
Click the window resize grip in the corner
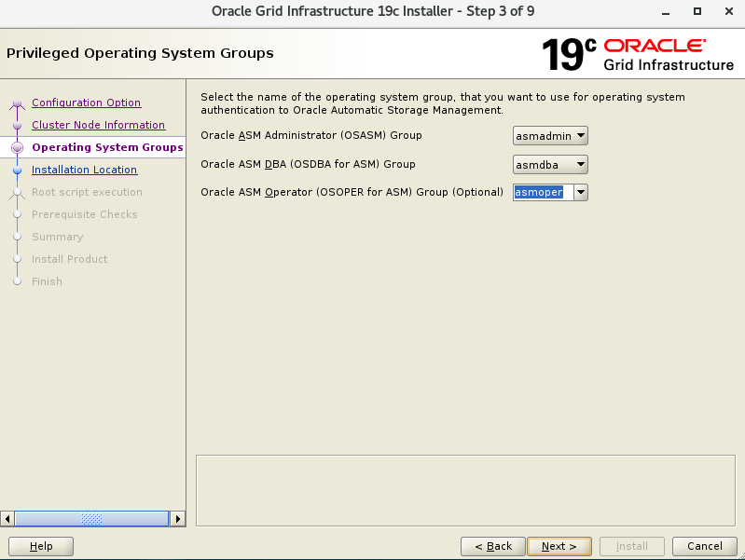tap(741, 556)
